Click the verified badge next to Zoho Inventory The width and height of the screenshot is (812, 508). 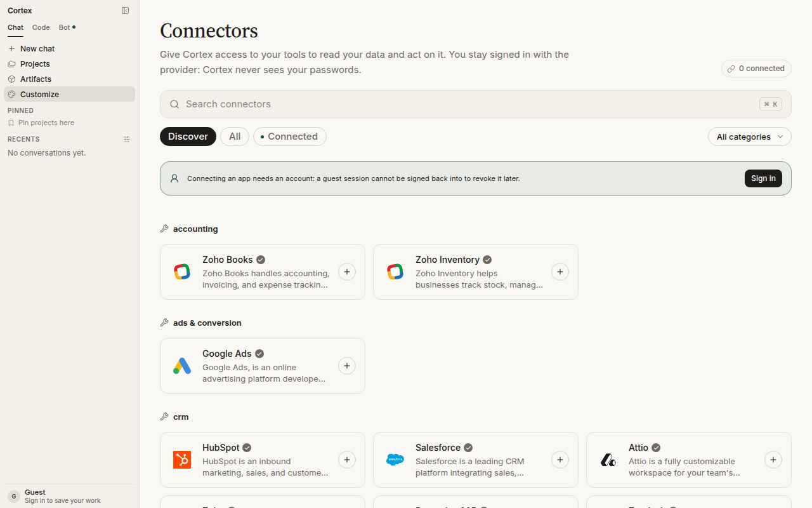click(x=487, y=260)
